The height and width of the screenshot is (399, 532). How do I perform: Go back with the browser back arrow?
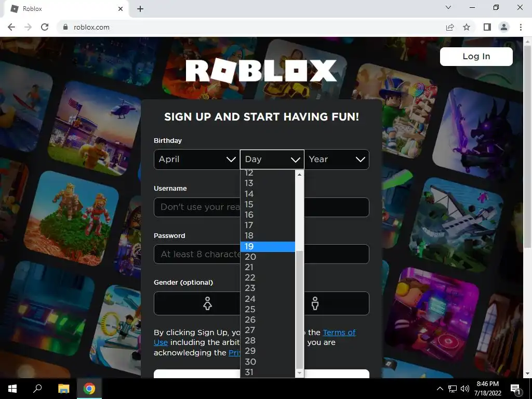point(11,27)
